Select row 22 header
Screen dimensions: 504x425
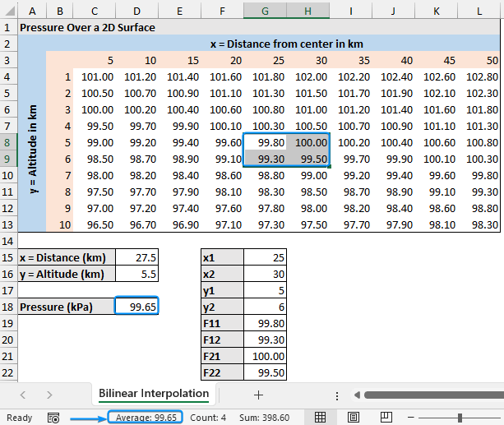click(x=7, y=373)
